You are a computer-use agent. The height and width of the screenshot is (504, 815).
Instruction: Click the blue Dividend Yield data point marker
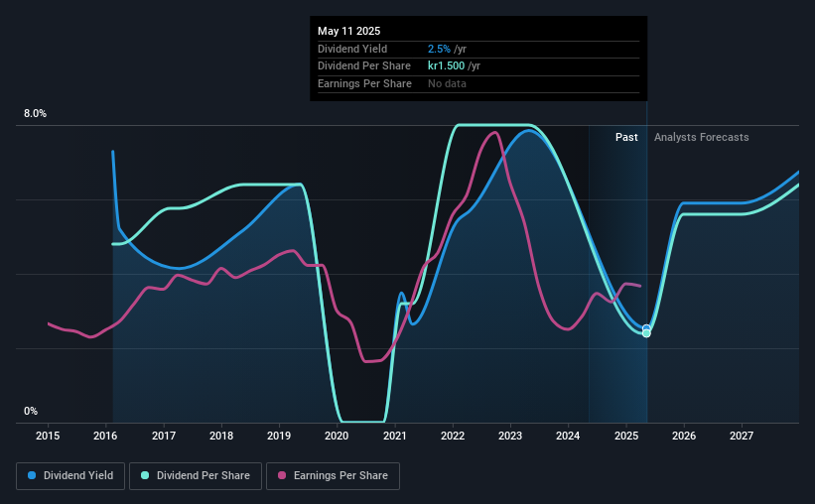coord(646,328)
